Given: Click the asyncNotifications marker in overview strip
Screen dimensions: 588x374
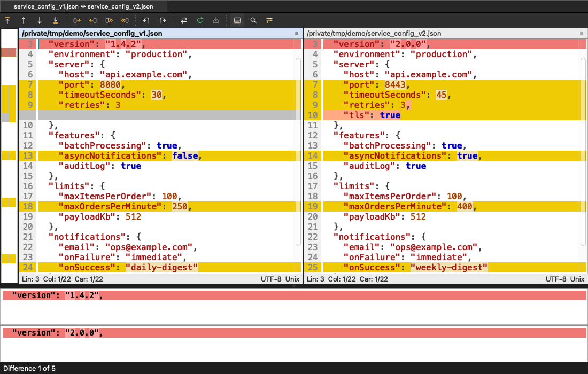Looking at the screenshot, I should 9,155.
